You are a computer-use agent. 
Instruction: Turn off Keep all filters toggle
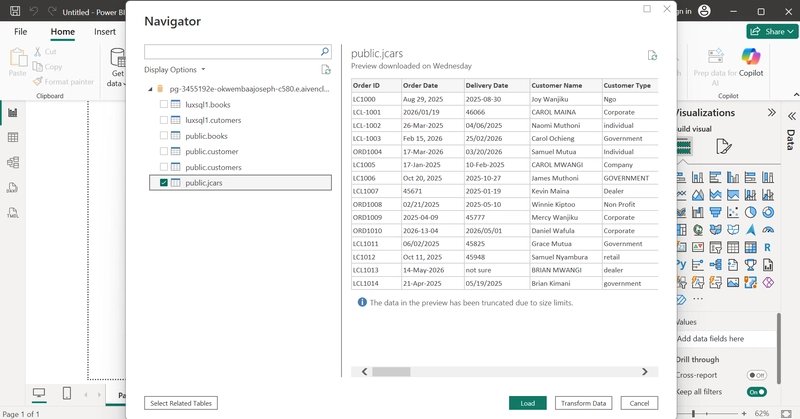click(757, 392)
